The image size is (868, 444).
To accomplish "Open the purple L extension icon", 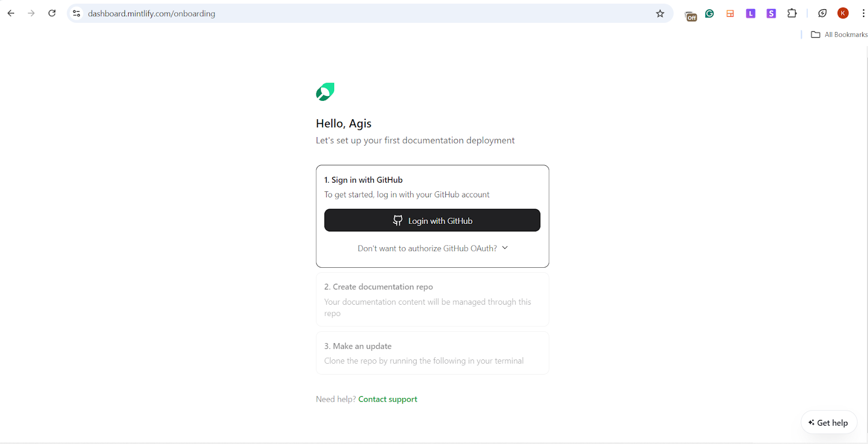I will pyautogui.click(x=751, y=14).
